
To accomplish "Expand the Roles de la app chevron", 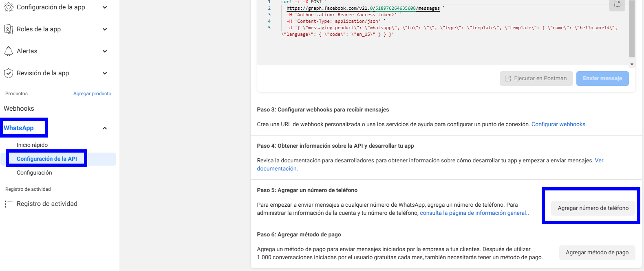I will point(105,29).
